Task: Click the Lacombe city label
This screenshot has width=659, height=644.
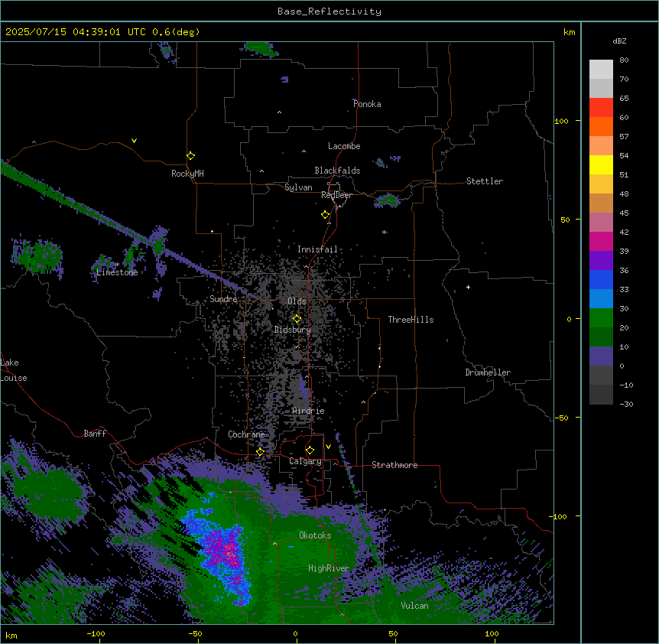Action: pos(344,146)
